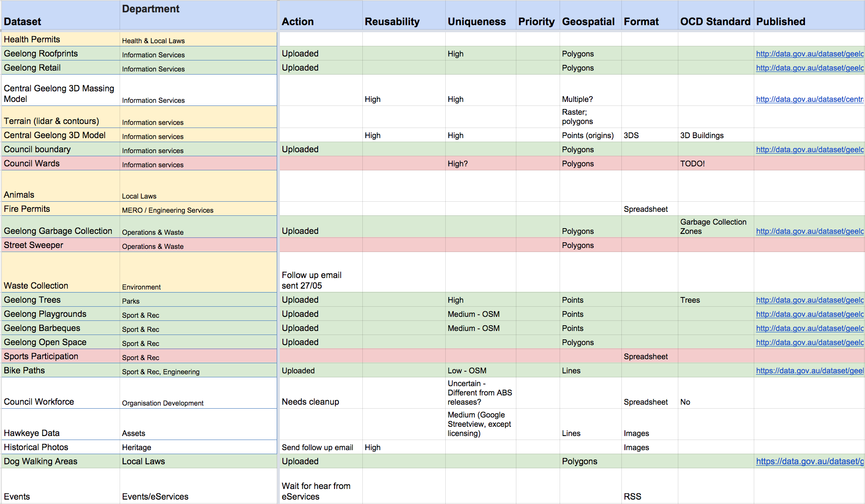865x504 pixels.
Task: Click the 3D Buildings cell
Action: point(702,135)
